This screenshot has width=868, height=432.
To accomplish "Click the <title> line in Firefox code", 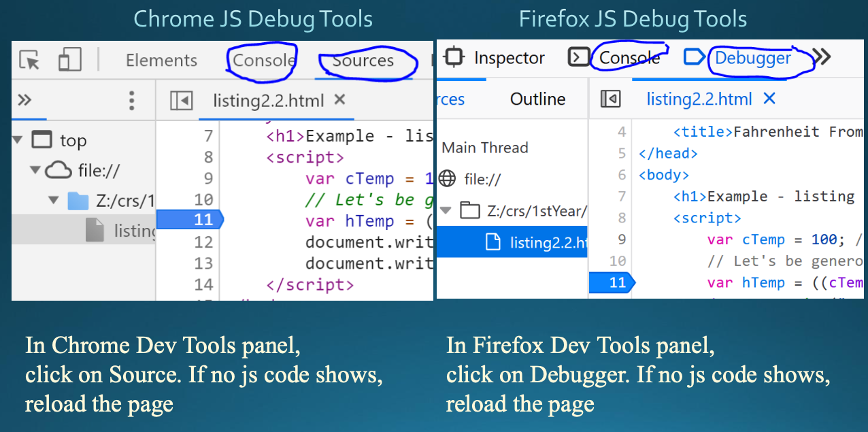I will coord(768,132).
